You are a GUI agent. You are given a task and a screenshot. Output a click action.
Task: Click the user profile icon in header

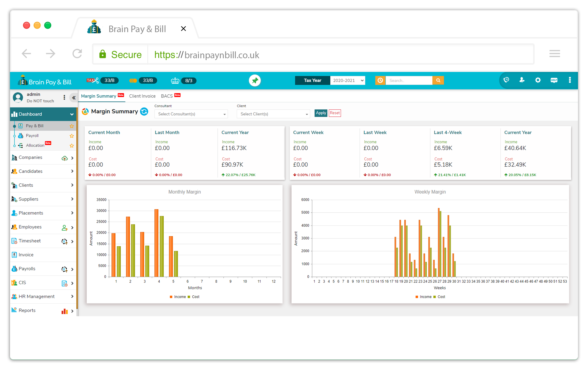pyautogui.click(x=522, y=80)
